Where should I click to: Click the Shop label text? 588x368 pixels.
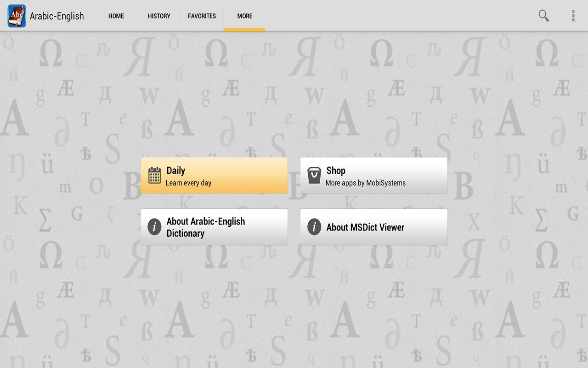336,170
